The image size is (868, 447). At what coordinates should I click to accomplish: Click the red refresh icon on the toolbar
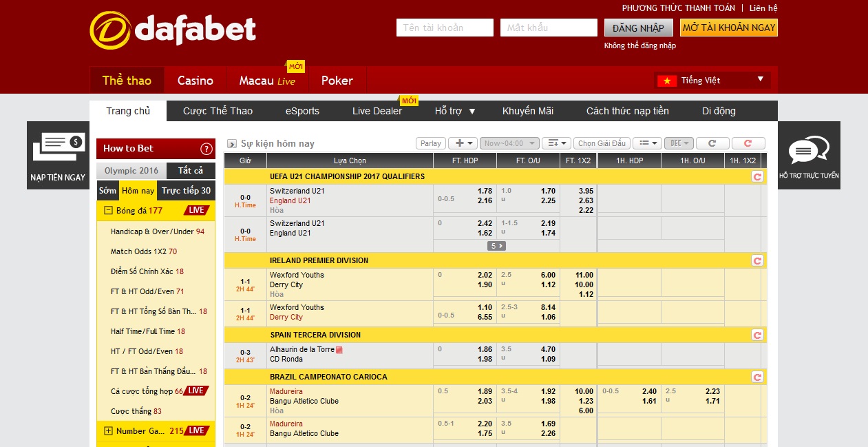[x=748, y=143]
